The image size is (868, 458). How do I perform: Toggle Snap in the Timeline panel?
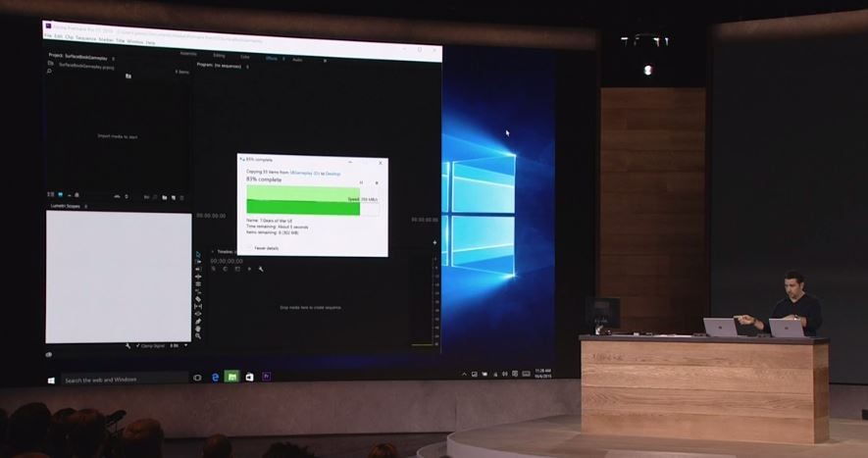point(226,269)
